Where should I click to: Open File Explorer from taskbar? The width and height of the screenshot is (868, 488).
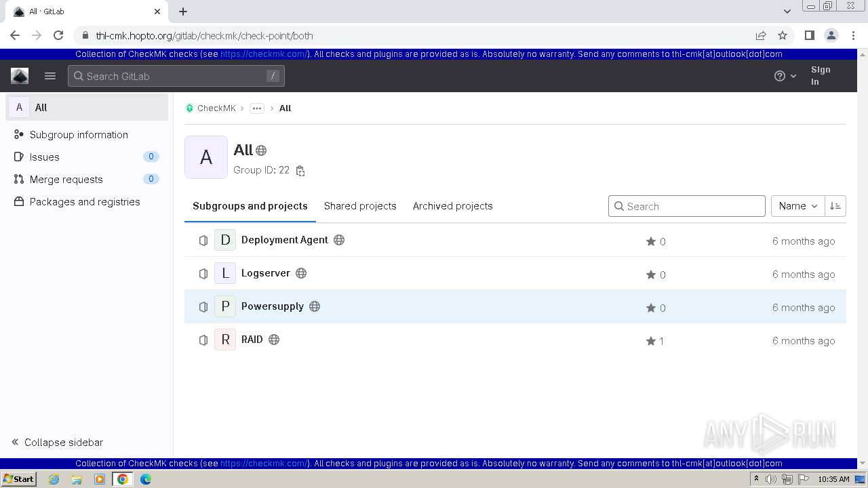pos(77,479)
